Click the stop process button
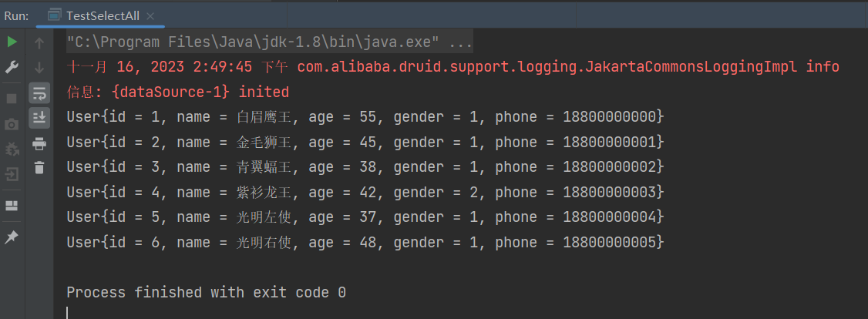 pos(12,99)
